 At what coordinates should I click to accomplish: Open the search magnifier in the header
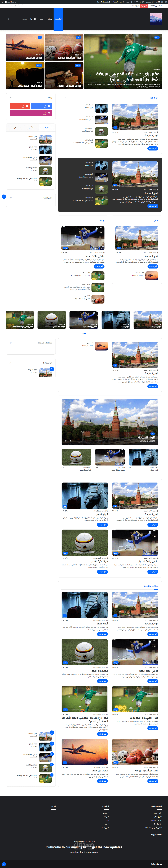pyautogui.click(x=8, y=19)
